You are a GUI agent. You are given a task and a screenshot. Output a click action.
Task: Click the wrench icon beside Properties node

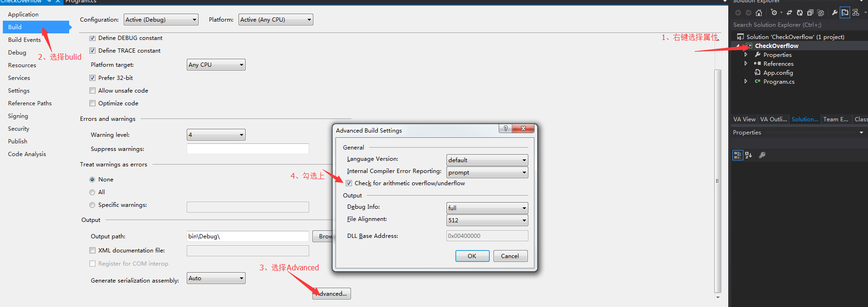pos(757,55)
